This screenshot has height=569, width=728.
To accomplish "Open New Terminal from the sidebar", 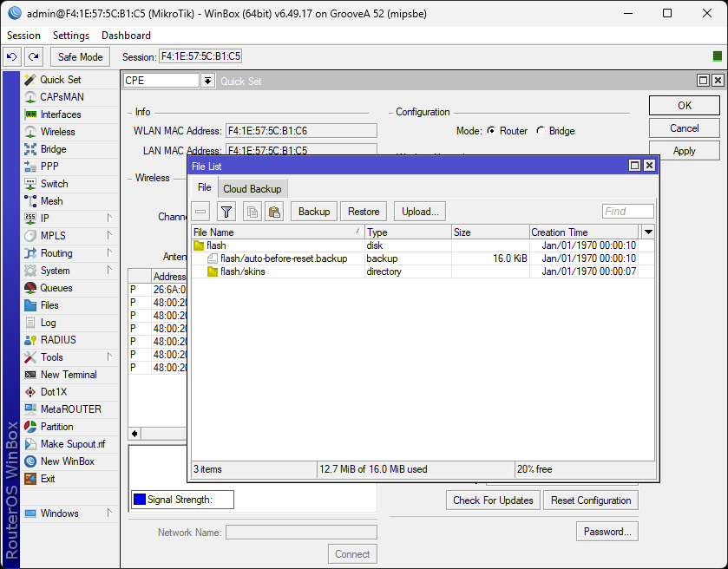I will pyautogui.click(x=69, y=375).
